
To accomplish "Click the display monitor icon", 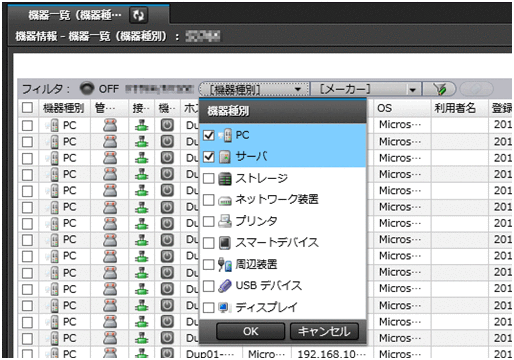I will coord(225,307).
